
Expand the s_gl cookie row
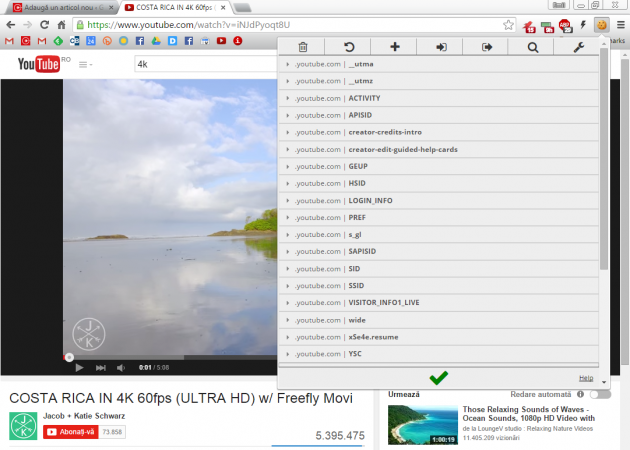coord(439,235)
